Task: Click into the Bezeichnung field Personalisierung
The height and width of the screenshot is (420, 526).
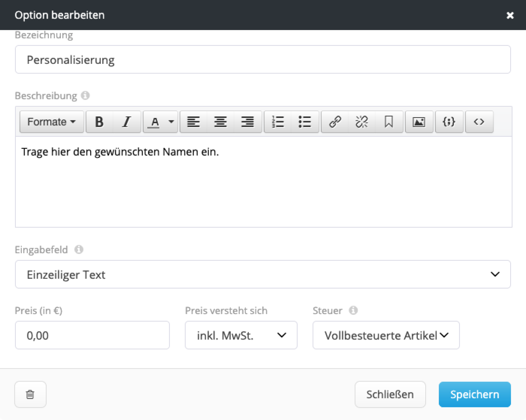Action: [262, 59]
